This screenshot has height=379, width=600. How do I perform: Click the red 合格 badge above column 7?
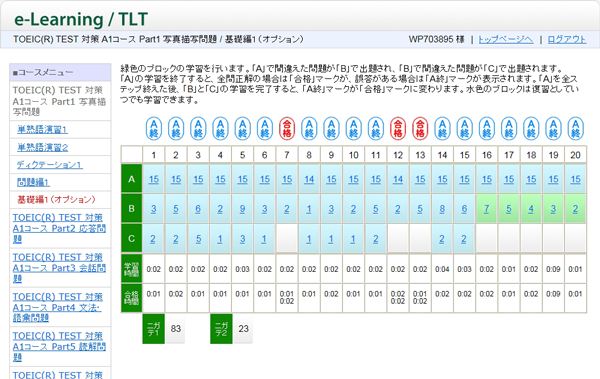tap(287, 129)
